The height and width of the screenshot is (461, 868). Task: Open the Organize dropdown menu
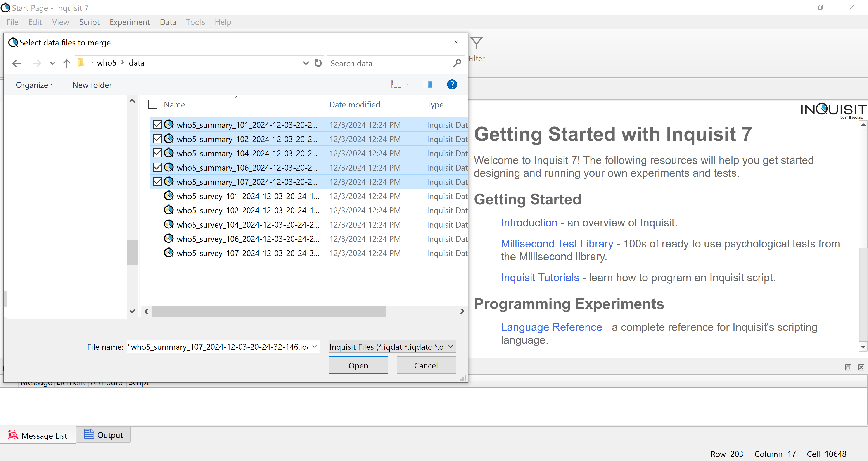[34, 85]
